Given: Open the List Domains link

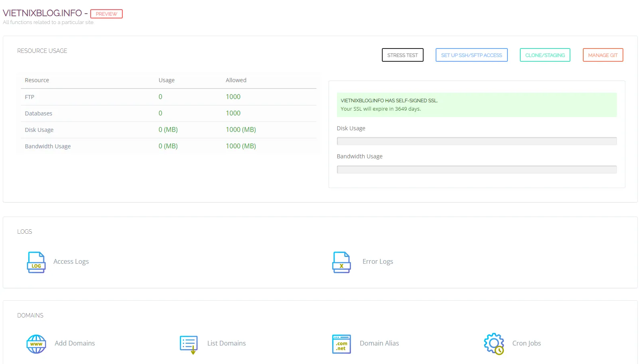Looking at the screenshot, I should pyautogui.click(x=227, y=343).
